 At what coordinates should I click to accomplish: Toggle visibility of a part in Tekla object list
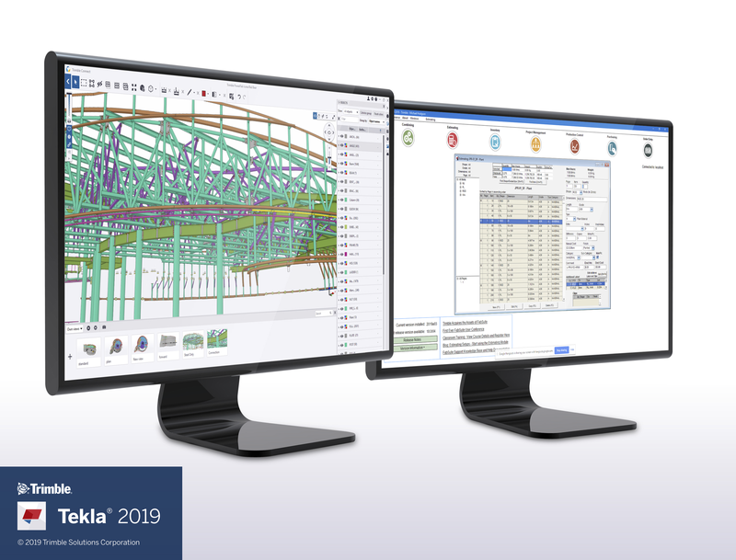(x=342, y=136)
